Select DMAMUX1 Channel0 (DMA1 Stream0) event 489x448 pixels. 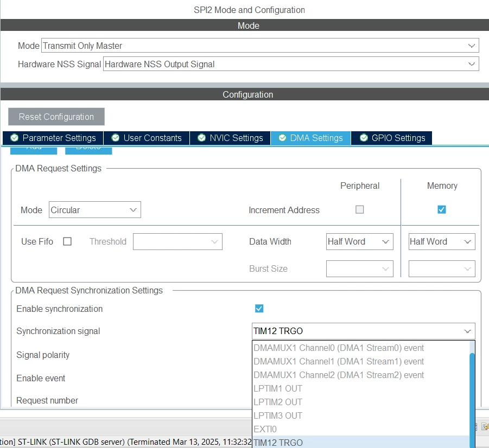(x=361, y=348)
